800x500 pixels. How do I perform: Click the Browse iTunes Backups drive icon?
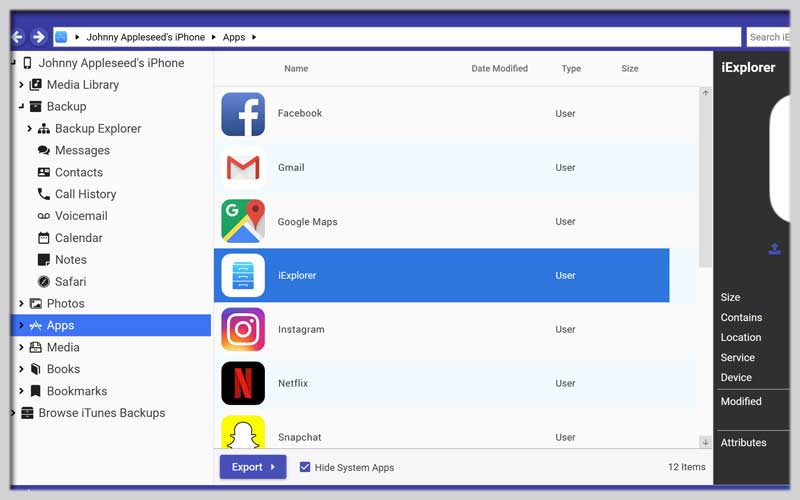pos(27,413)
